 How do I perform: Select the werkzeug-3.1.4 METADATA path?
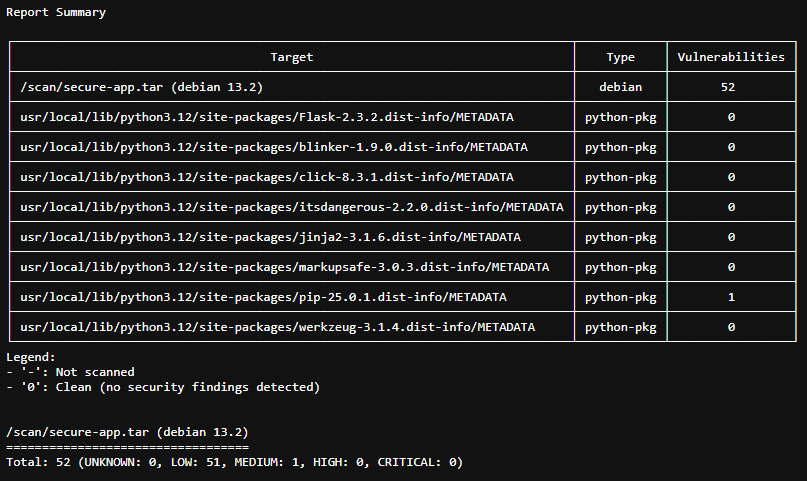[277, 327]
